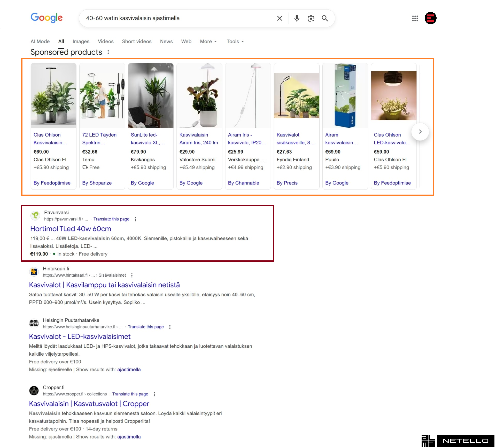Show results with ajastimella for Helsingin Puutarhatarvike

[129, 370]
